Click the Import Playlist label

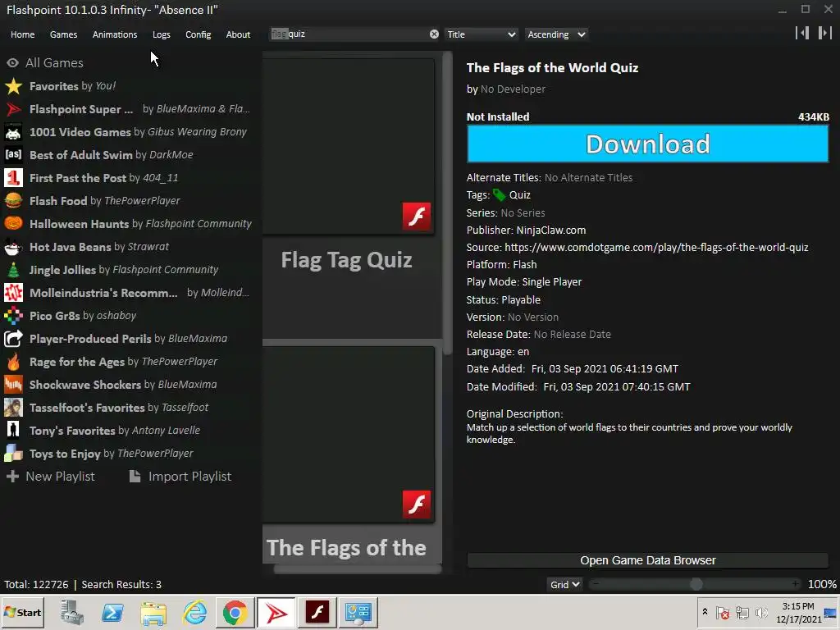[189, 477]
